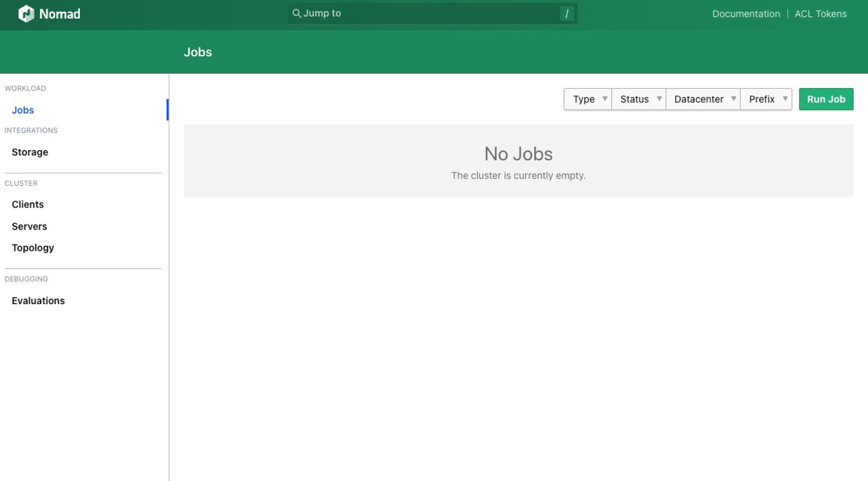Click the No Jobs empty state message
Image resolution: width=868 pixels, height=481 pixels.
point(518,154)
